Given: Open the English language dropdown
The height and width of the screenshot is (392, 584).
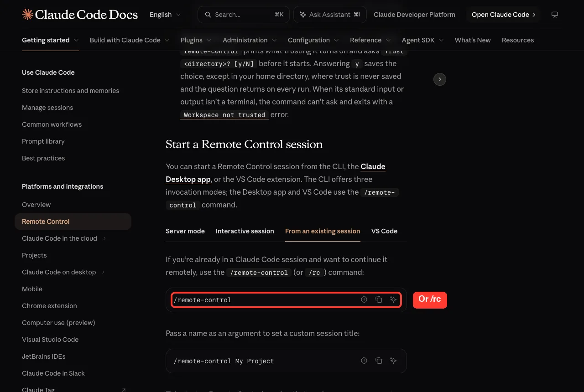Looking at the screenshot, I should (x=165, y=15).
